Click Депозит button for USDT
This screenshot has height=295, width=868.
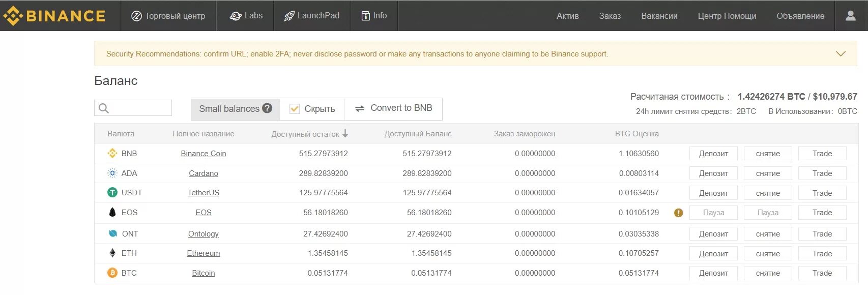(x=713, y=193)
